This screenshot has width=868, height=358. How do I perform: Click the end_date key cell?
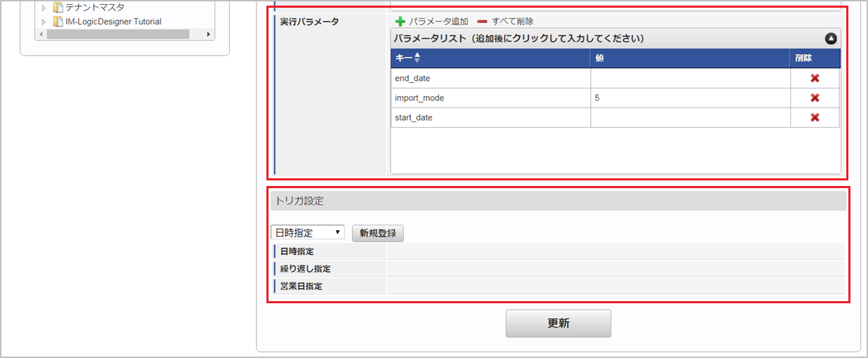[491, 78]
